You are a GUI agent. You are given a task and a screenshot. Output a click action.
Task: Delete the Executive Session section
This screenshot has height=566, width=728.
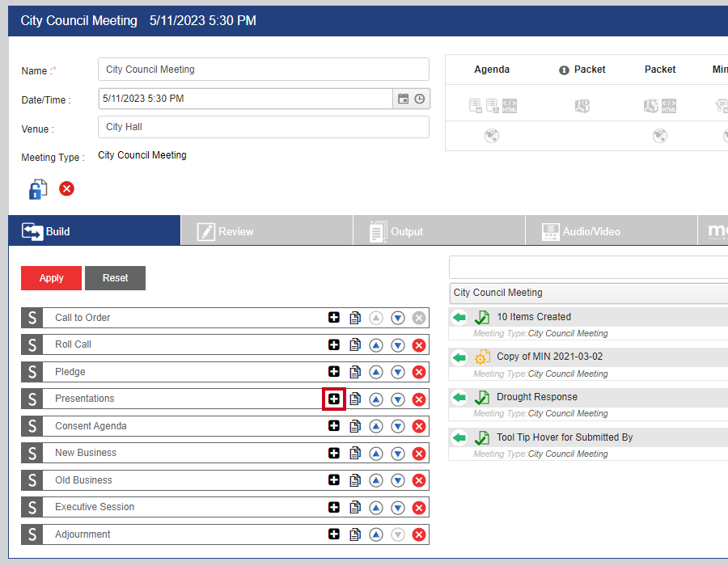point(419,508)
